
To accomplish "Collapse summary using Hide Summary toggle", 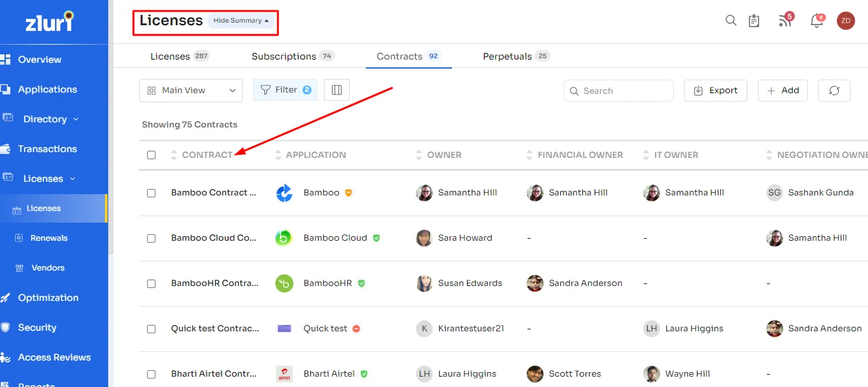I will (x=242, y=21).
